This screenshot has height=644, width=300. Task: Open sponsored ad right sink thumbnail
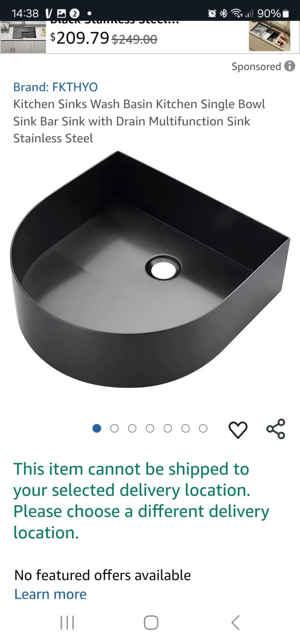[x=270, y=36]
